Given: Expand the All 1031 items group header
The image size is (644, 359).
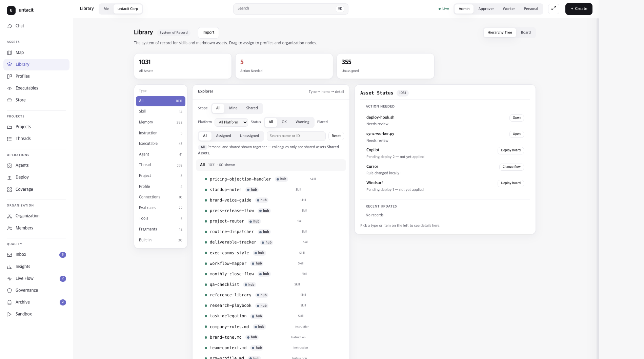Looking at the screenshot, I should [x=271, y=165].
